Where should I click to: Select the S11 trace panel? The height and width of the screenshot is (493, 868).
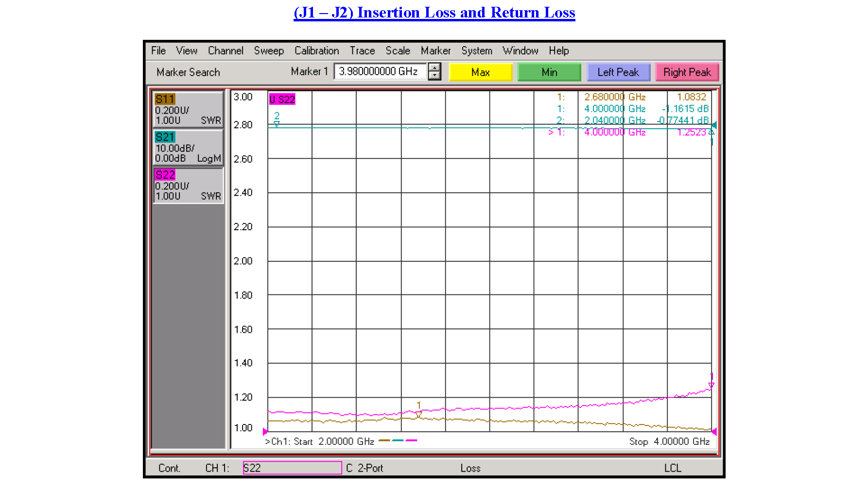pos(188,109)
